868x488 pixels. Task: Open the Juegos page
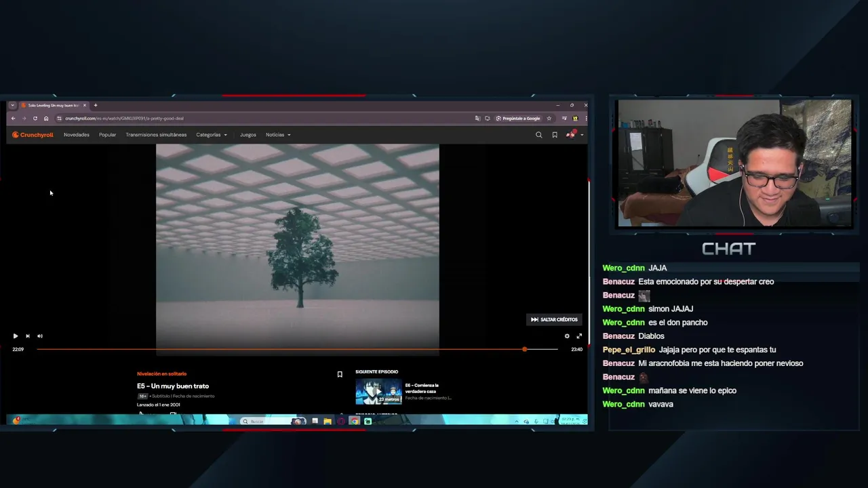click(x=248, y=135)
